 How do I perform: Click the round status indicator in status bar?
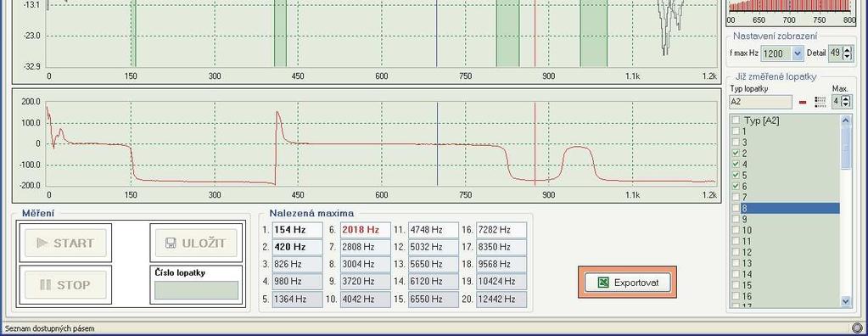tap(858, 328)
